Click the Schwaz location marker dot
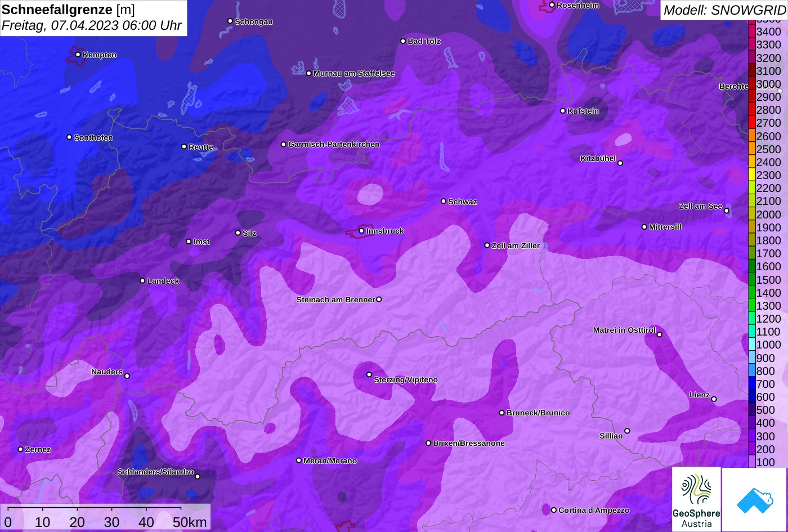The height and width of the screenshot is (532, 788). click(444, 201)
